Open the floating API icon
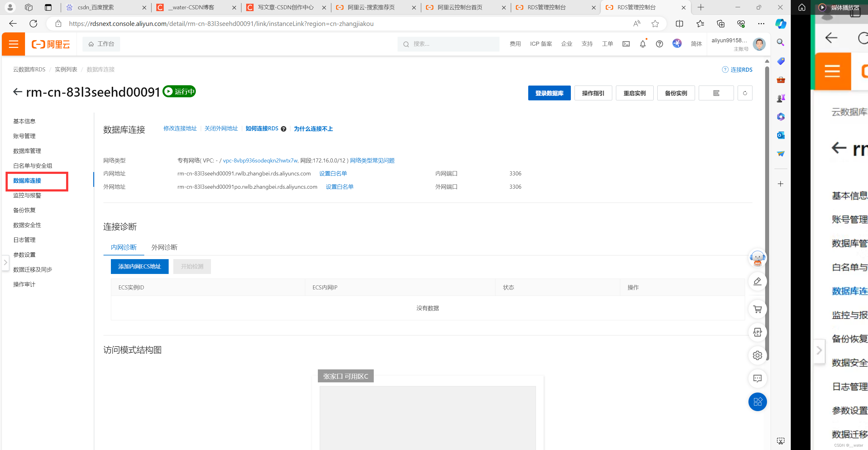This screenshot has width=868, height=450. click(757, 332)
